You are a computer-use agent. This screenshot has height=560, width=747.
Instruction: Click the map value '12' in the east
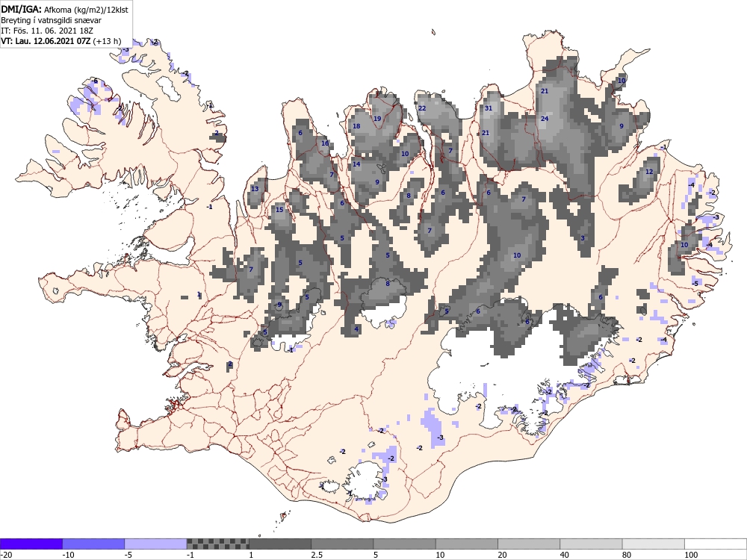coord(649,172)
